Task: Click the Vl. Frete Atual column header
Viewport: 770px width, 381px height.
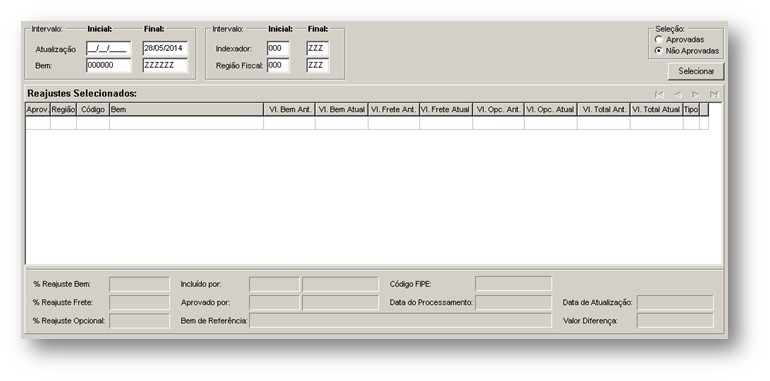Action: coord(446,109)
